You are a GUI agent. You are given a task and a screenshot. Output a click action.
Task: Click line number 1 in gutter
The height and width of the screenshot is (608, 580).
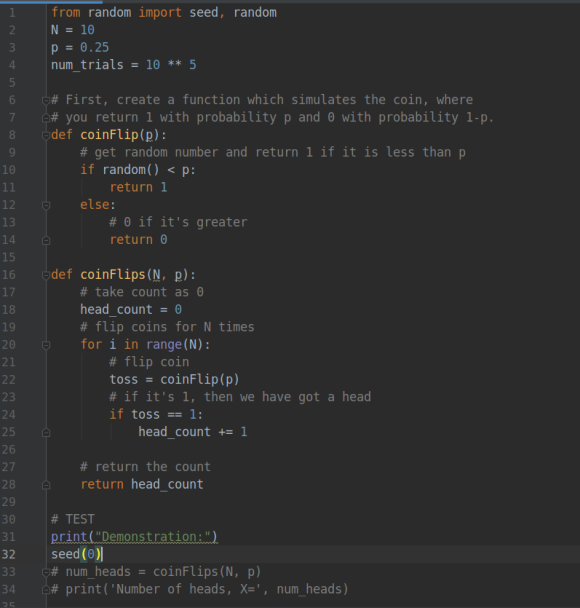[x=12, y=13]
